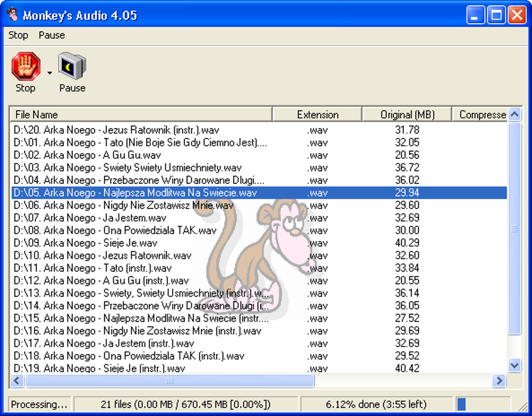
Task: Select '03. Arka Noego - Swiety Swiety Usmiechniety.wav'
Action: [x=259, y=167]
